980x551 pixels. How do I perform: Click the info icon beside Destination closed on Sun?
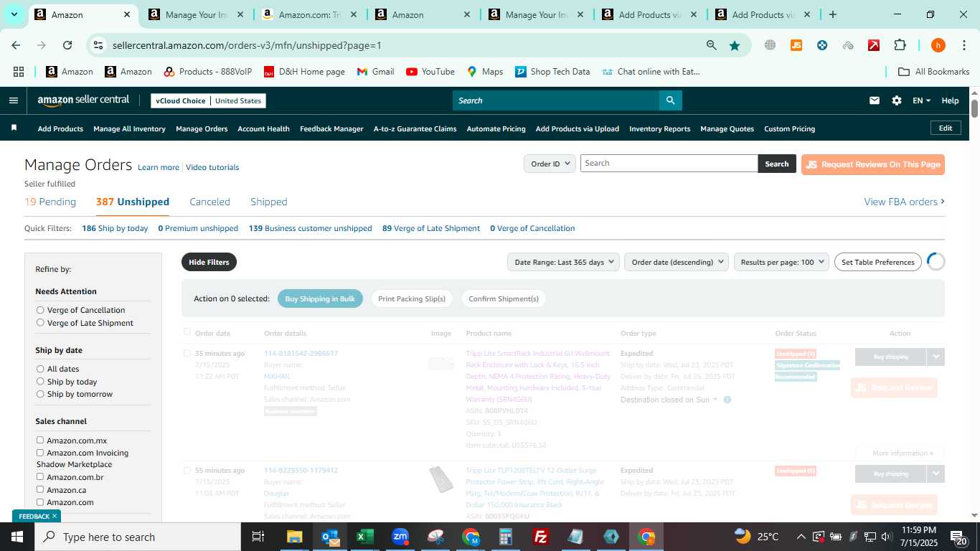(x=727, y=400)
